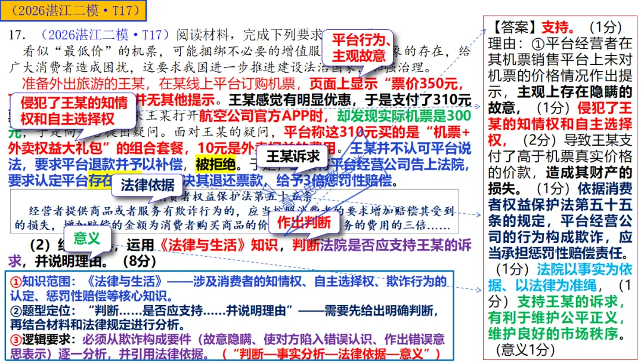The image size is (644, 363).
Task: Click the red callout 作出判断
Action: pyautogui.click(x=304, y=223)
